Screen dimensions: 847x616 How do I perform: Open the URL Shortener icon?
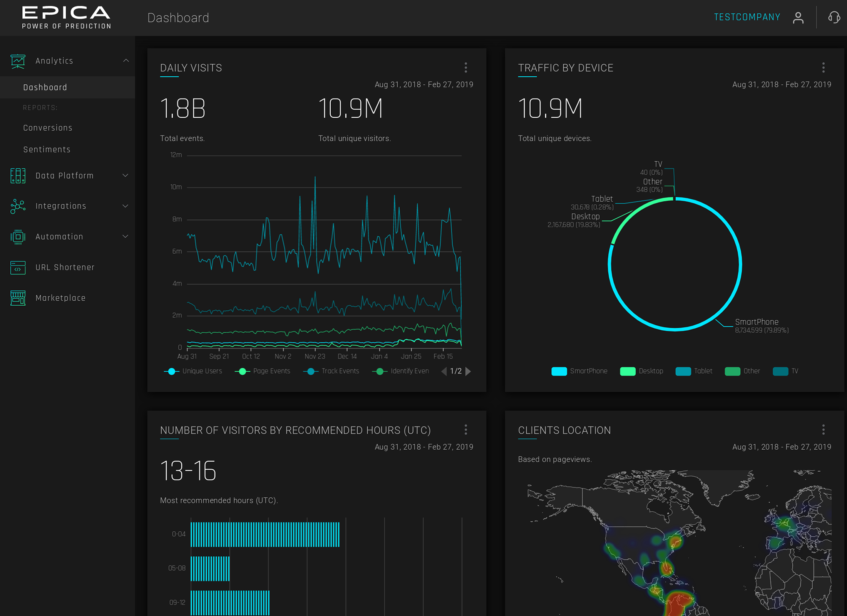(x=17, y=268)
